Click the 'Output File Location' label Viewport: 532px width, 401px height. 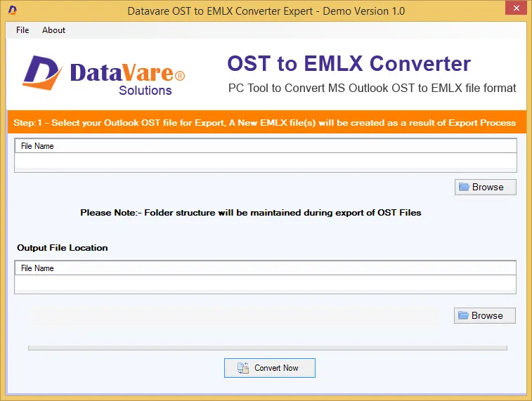tap(63, 248)
